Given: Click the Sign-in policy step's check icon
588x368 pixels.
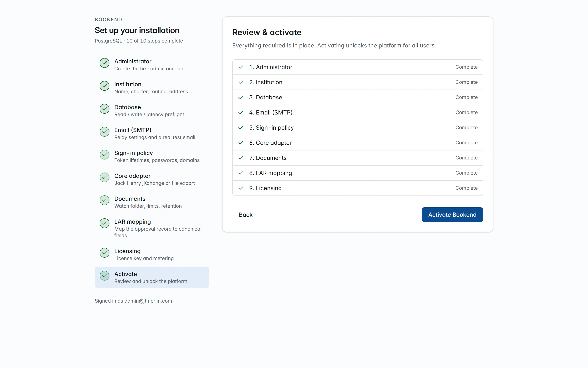Looking at the screenshot, I should pos(105,155).
